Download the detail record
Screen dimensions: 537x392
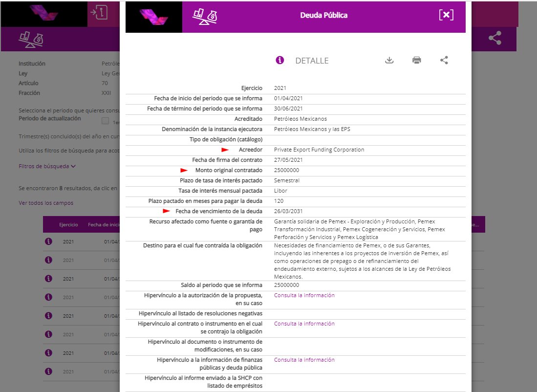pyautogui.click(x=389, y=60)
